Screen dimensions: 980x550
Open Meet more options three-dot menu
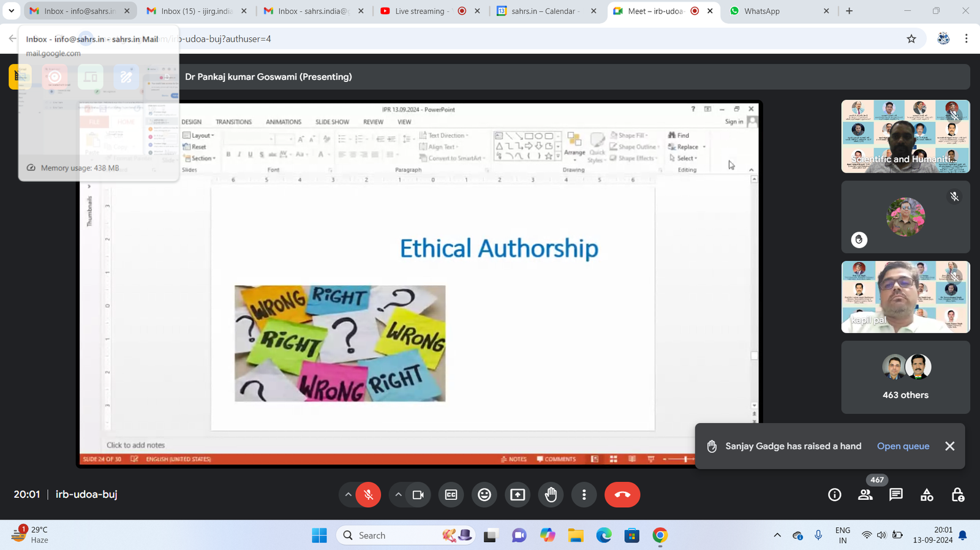584,495
